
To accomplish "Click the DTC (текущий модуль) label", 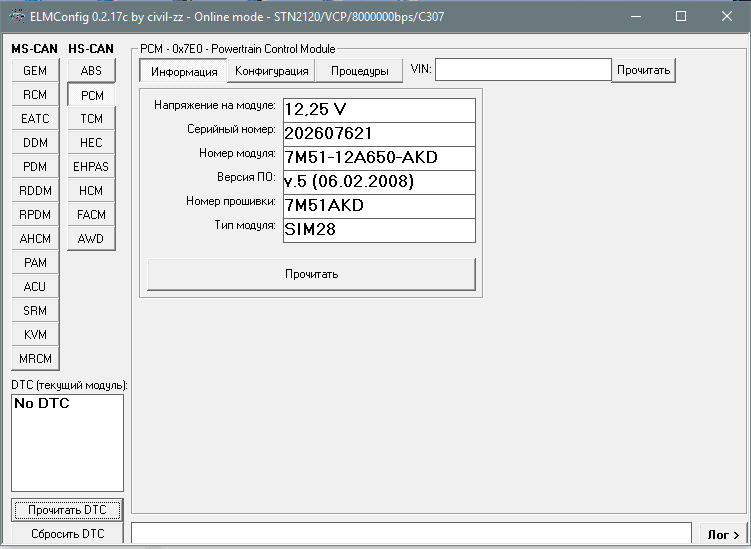I will coord(69,385).
